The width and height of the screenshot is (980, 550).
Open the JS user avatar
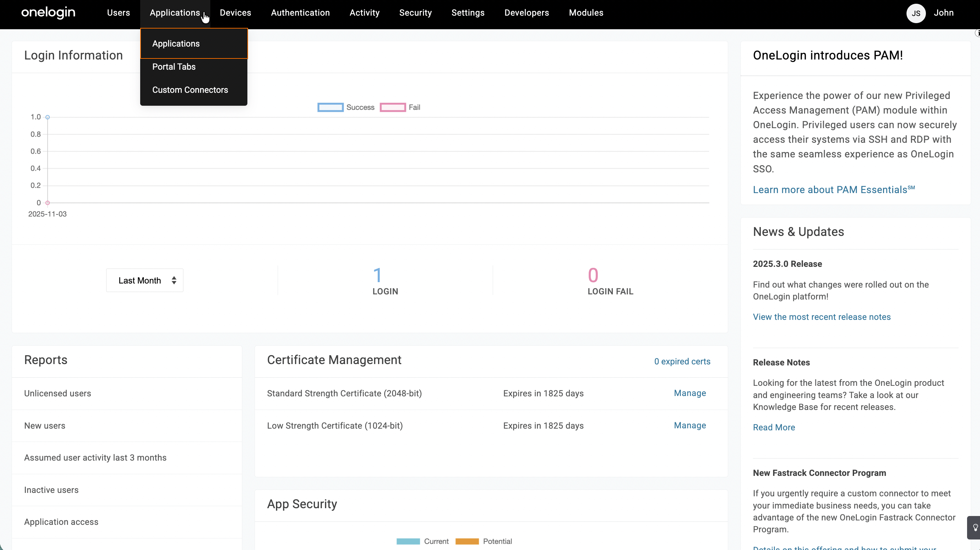click(915, 13)
